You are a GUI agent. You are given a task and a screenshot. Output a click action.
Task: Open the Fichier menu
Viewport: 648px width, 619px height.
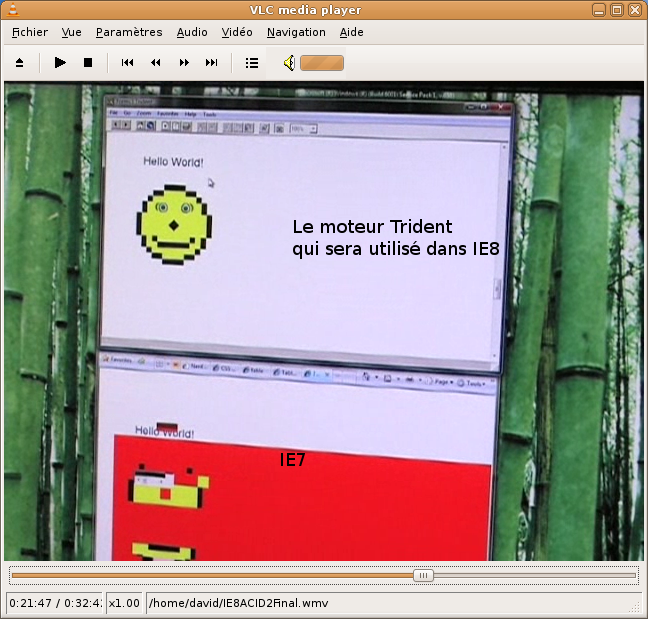(x=30, y=32)
